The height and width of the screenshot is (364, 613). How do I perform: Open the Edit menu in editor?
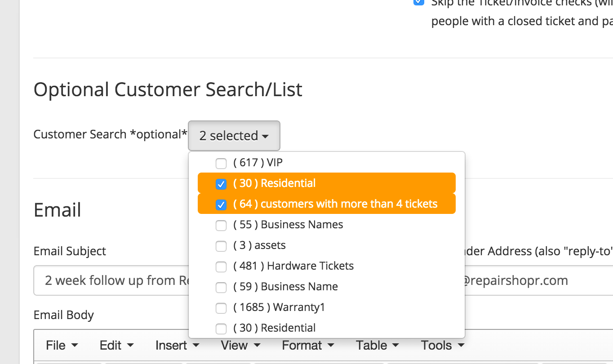[116, 345]
